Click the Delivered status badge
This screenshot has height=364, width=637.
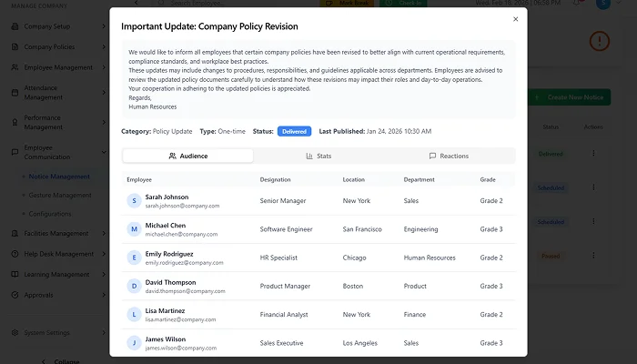(294, 131)
